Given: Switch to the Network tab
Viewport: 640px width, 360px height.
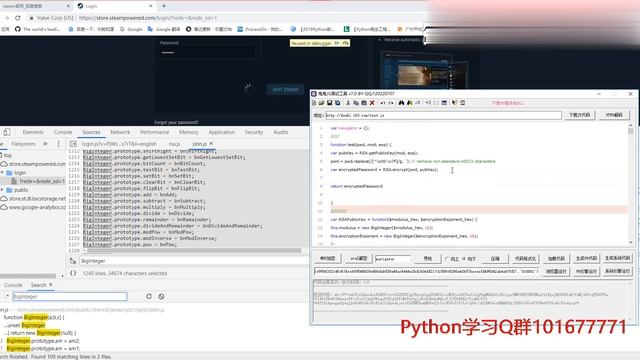Looking at the screenshot, I should pyautogui.click(x=120, y=132).
